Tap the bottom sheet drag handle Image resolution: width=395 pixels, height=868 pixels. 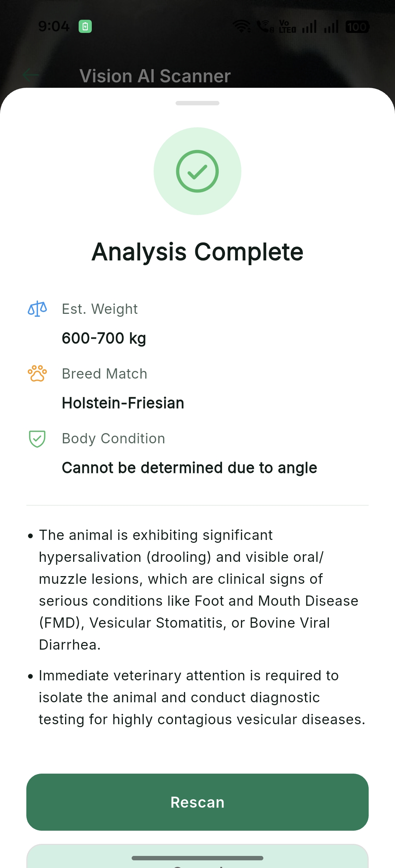pyautogui.click(x=197, y=103)
